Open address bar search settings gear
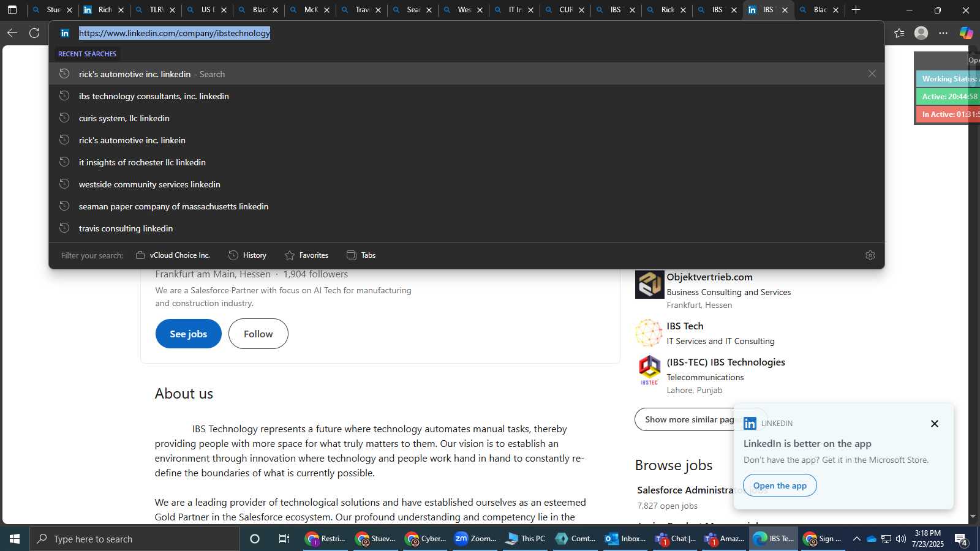Screen dimensions: 980x551 click(x=870, y=255)
